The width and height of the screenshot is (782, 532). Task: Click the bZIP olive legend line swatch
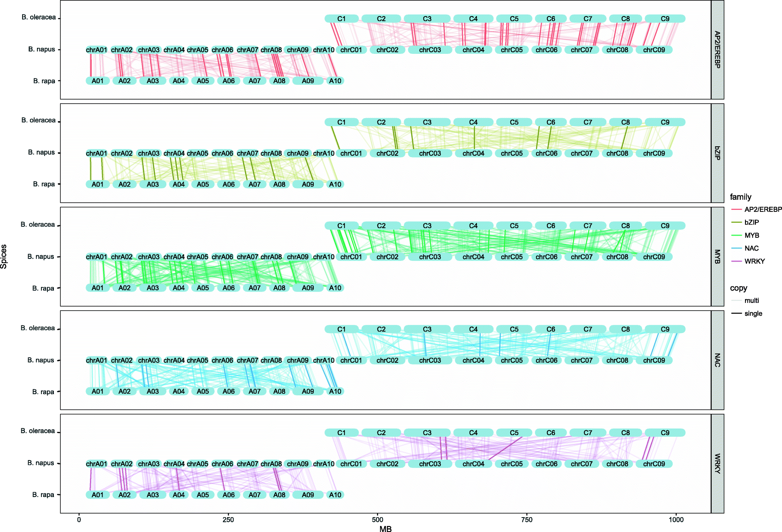pos(736,222)
